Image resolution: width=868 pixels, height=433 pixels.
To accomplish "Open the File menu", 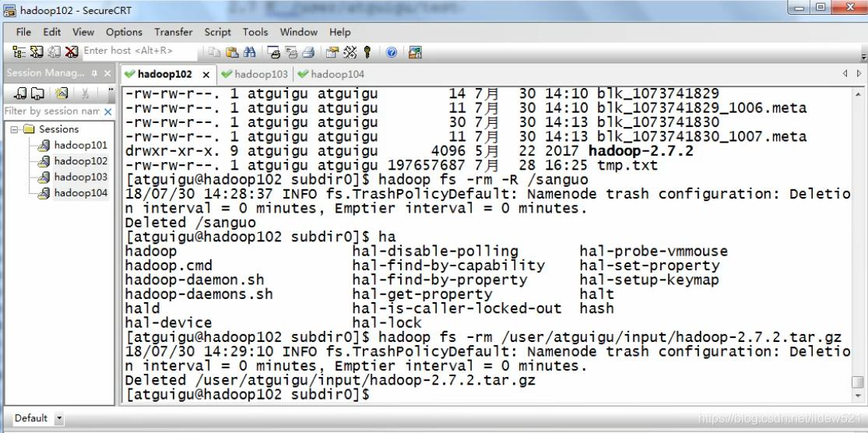I will click(x=24, y=32).
